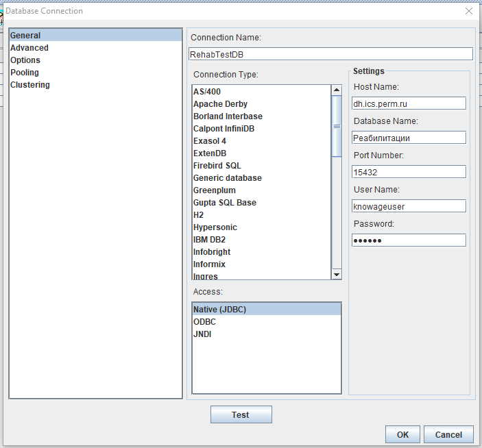Choose Gupta SQL Base connection type

262,202
